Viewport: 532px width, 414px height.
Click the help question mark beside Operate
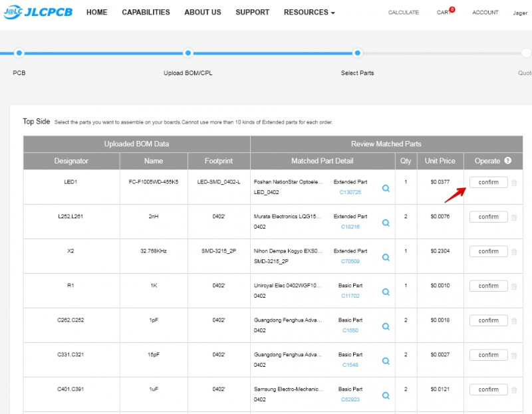[508, 161]
